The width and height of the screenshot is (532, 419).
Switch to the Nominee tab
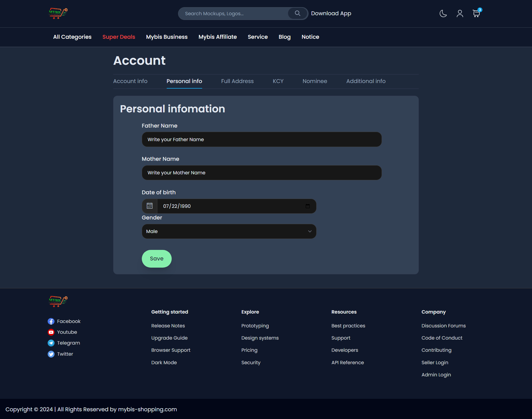[x=315, y=81]
